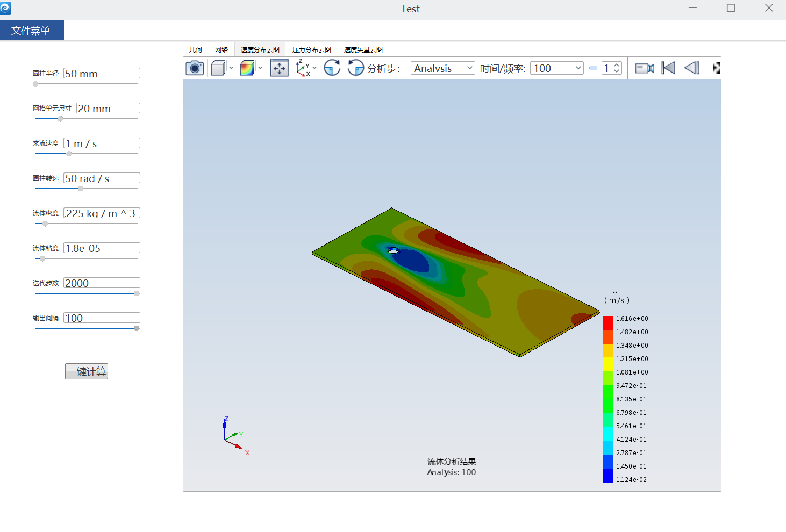
Task: Click the colored contour cube icon
Action: click(247, 68)
